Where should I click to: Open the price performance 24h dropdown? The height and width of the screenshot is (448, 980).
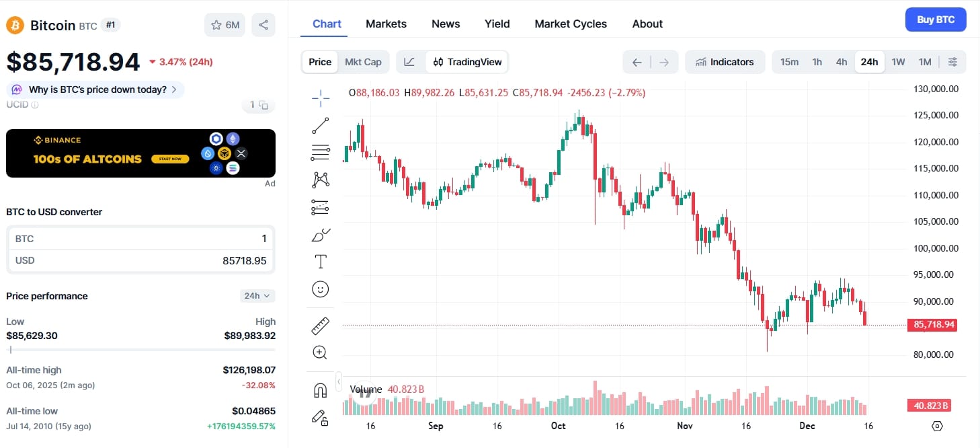256,295
